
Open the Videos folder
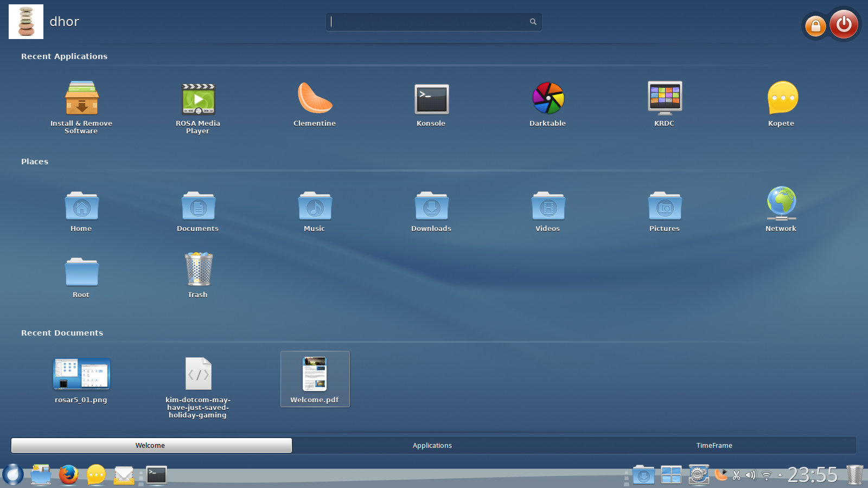point(548,211)
